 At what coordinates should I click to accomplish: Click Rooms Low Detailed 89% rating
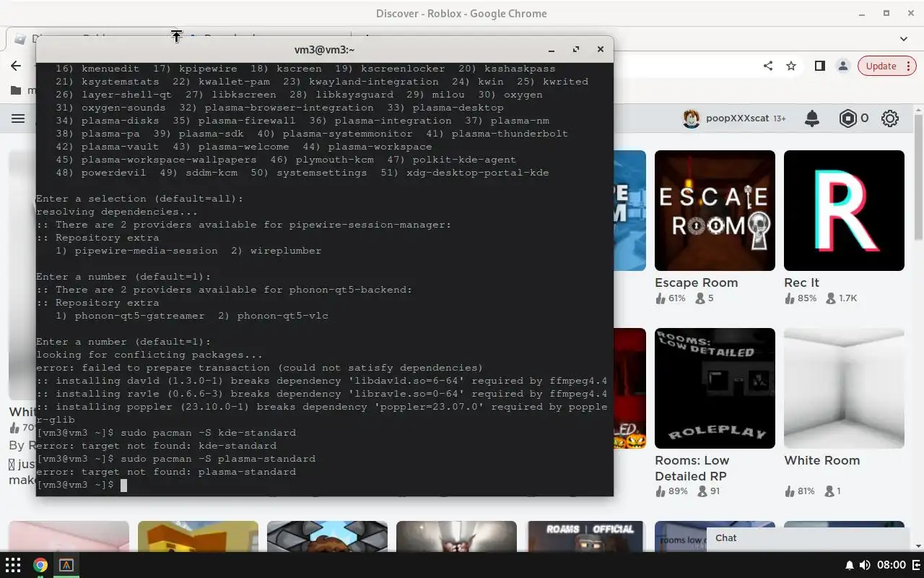(672, 491)
